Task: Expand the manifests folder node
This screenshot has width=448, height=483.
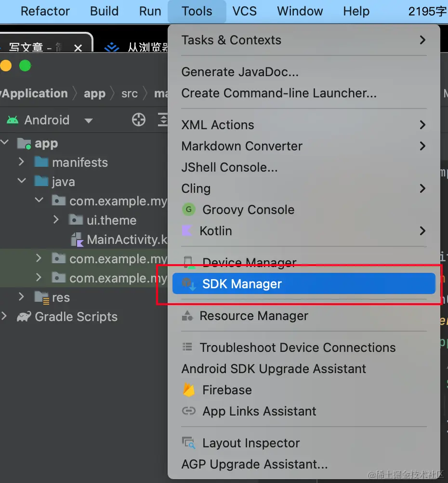Action: point(21,161)
